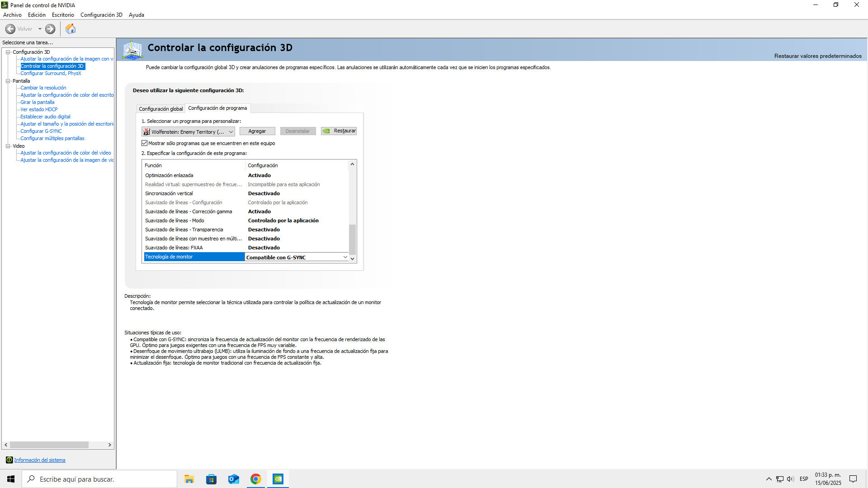Image resolution: width=868 pixels, height=488 pixels.
Task: Click the Forward arrow icon
Action: 50,29
